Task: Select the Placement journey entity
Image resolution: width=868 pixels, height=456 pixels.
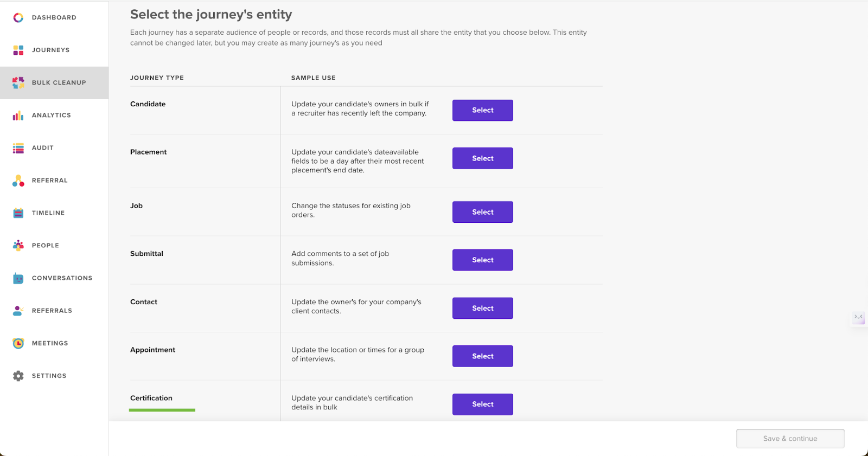Action: tap(483, 158)
